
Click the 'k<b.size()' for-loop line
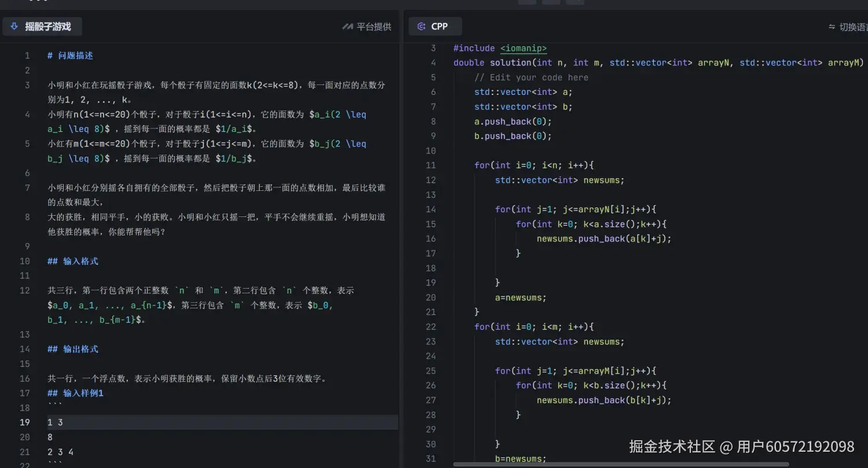(x=591, y=385)
